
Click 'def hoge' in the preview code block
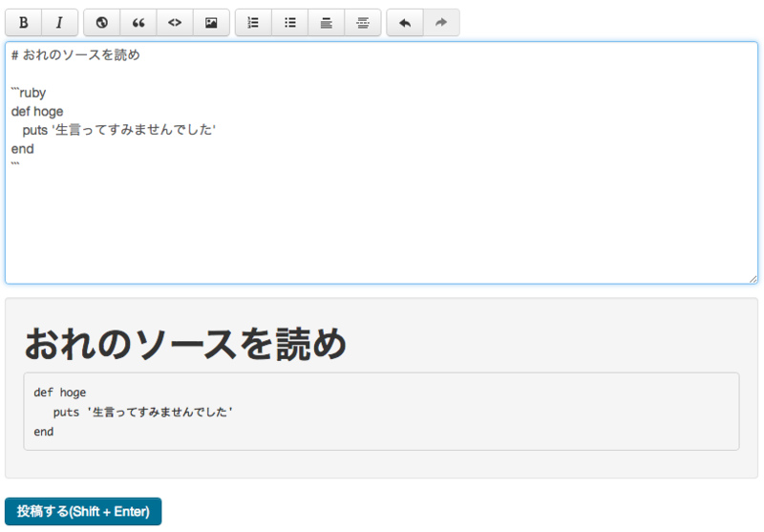pyautogui.click(x=60, y=393)
